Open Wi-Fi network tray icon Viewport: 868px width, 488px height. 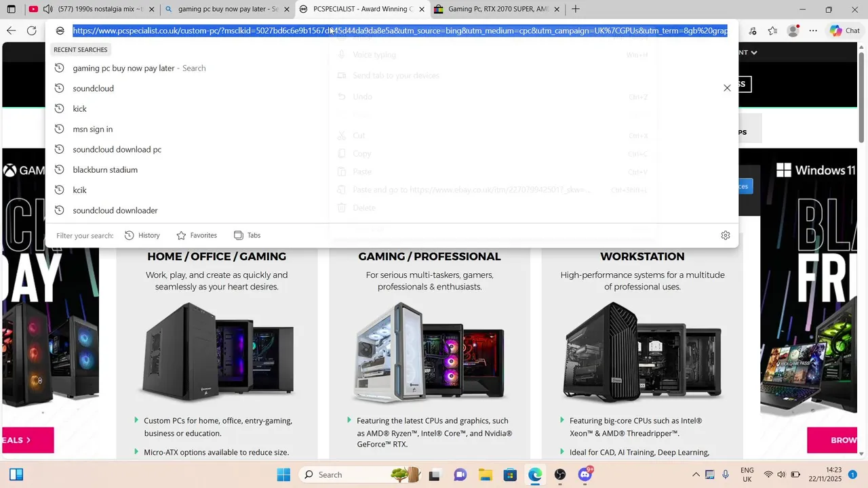[768, 474]
